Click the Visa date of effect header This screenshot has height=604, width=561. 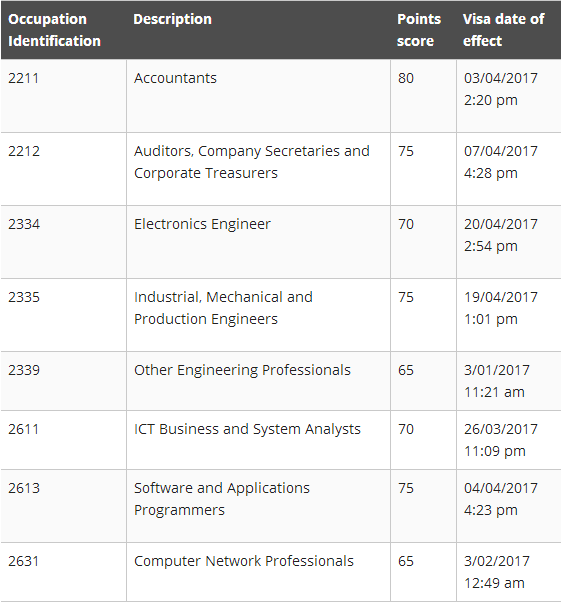[x=503, y=30]
